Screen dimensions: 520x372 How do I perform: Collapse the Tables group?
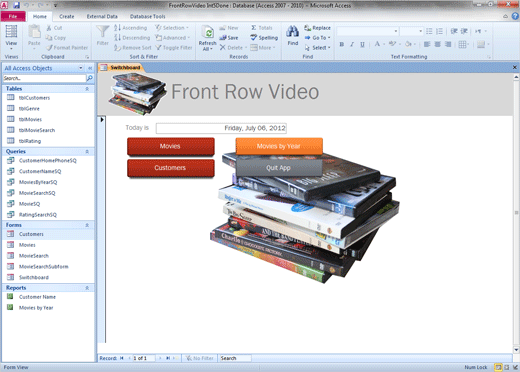(87, 89)
